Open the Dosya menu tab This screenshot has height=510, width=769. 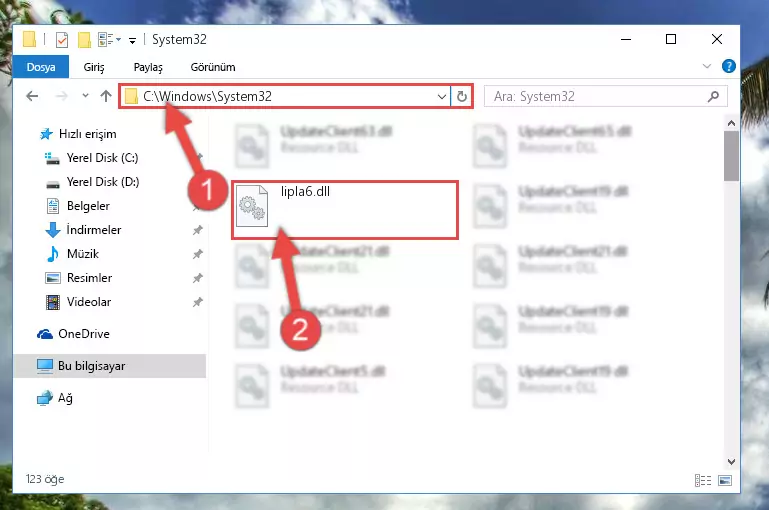[x=41, y=67]
